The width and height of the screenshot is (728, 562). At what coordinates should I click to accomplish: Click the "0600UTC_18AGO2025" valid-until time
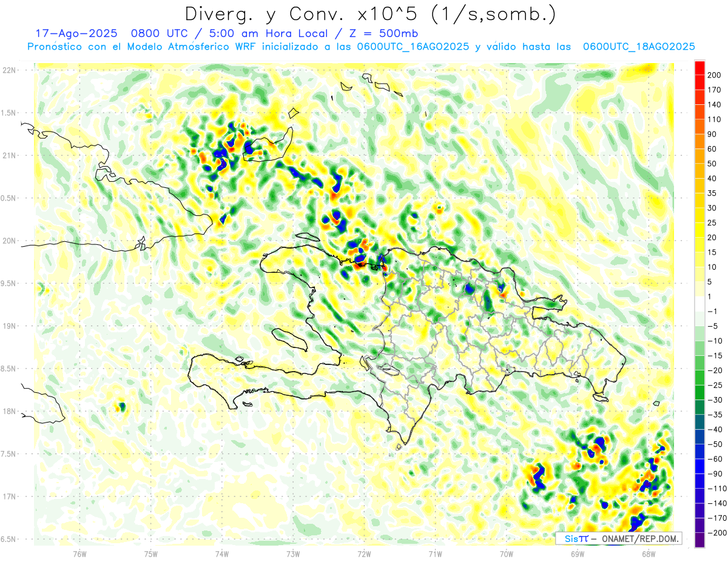638,47
